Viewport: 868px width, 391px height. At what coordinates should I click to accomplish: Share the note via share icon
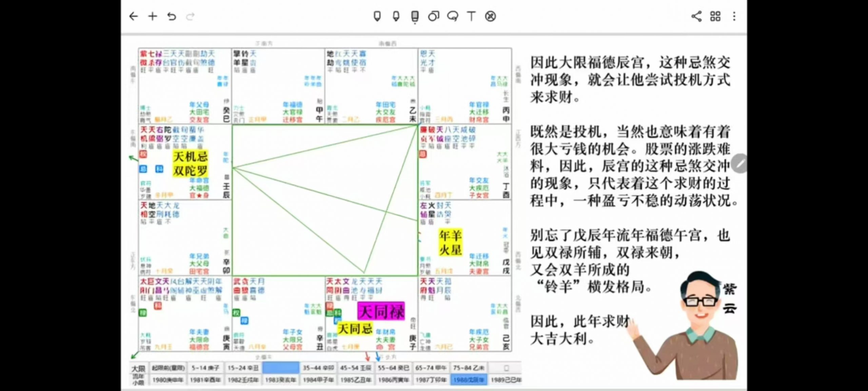696,16
